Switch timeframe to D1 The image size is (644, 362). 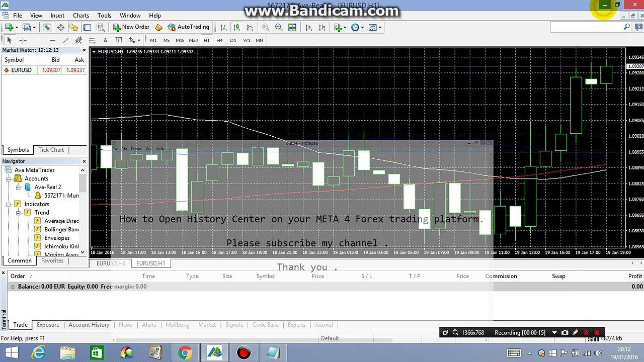click(x=233, y=40)
